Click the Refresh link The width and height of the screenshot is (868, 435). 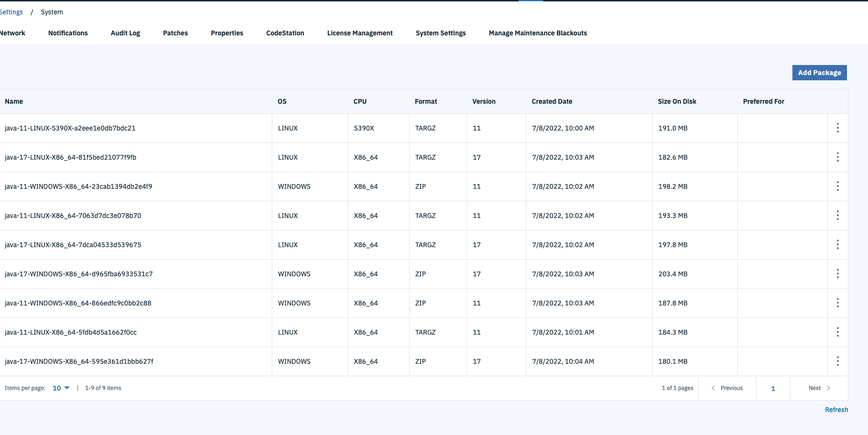tap(836, 410)
